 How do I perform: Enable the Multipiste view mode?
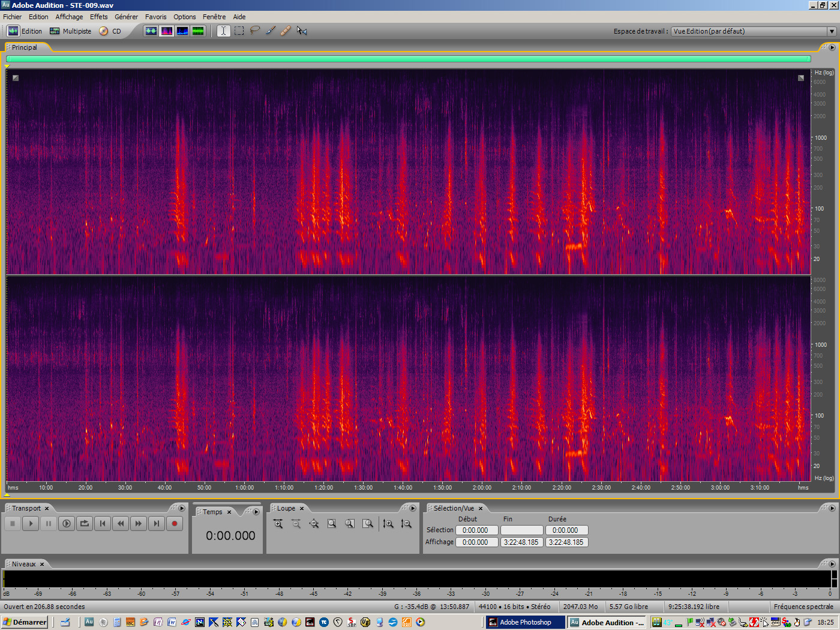coord(71,31)
